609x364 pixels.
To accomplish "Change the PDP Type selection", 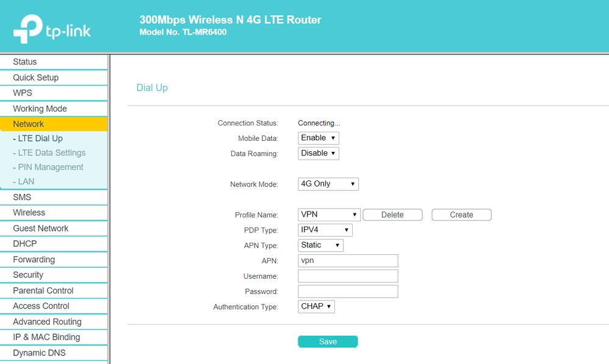I will point(325,230).
